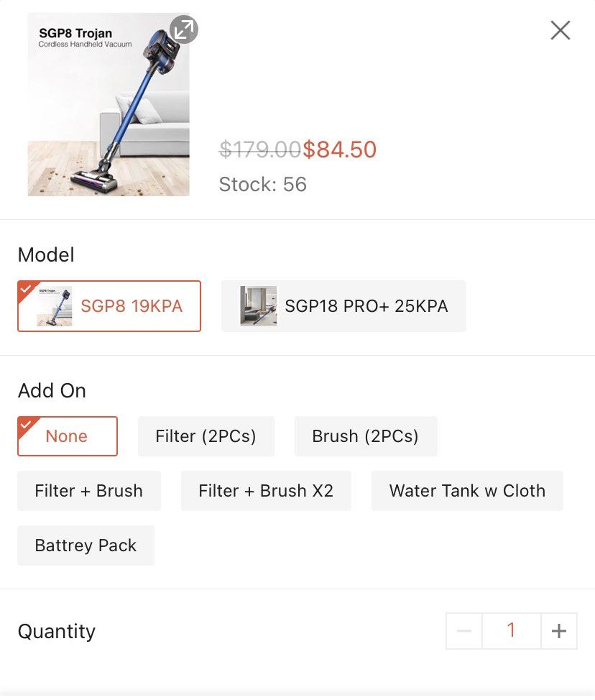Select the Filter + Brush X2 bundle
This screenshot has width=595, height=700.
[x=266, y=490]
